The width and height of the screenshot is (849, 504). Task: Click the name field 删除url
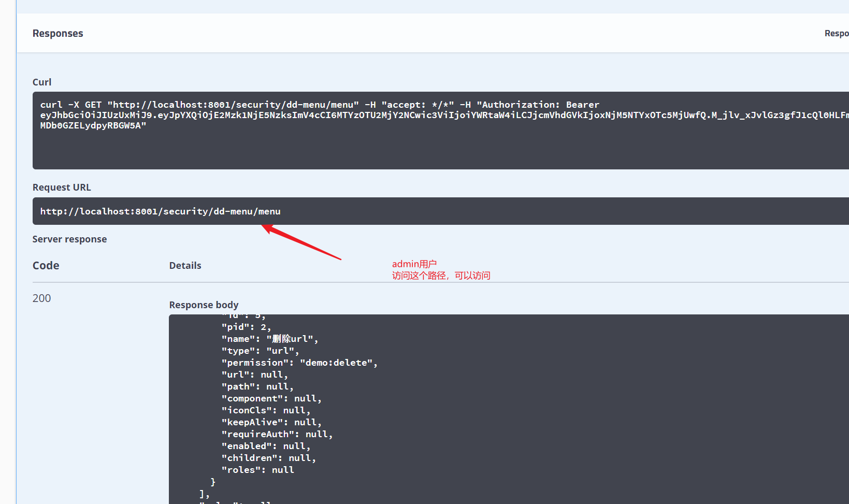point(293,338)
